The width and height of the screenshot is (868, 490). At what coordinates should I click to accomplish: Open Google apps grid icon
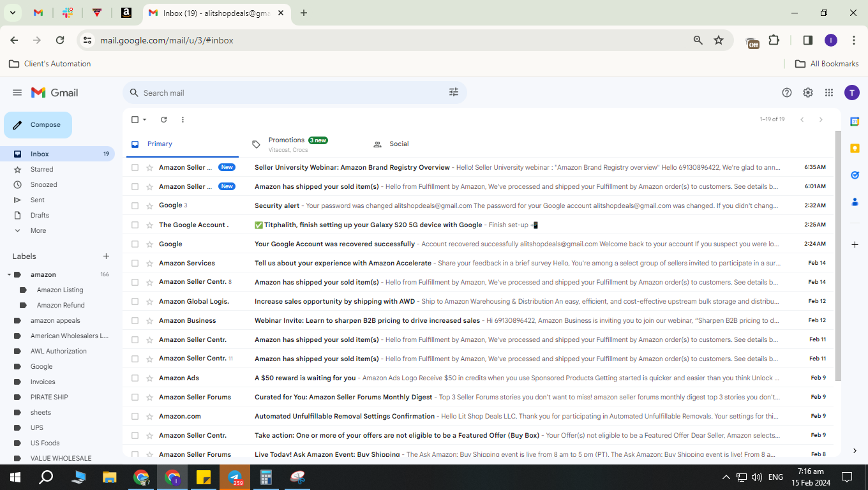click(829, 93)
